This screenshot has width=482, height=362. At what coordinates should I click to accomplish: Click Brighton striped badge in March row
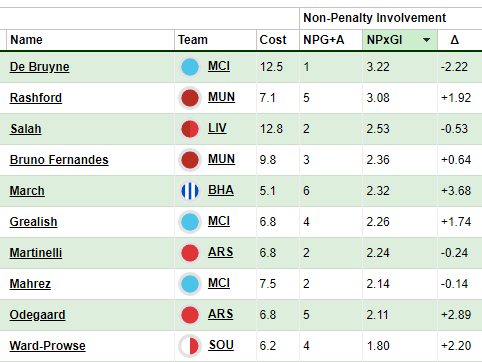coord(190,191)
